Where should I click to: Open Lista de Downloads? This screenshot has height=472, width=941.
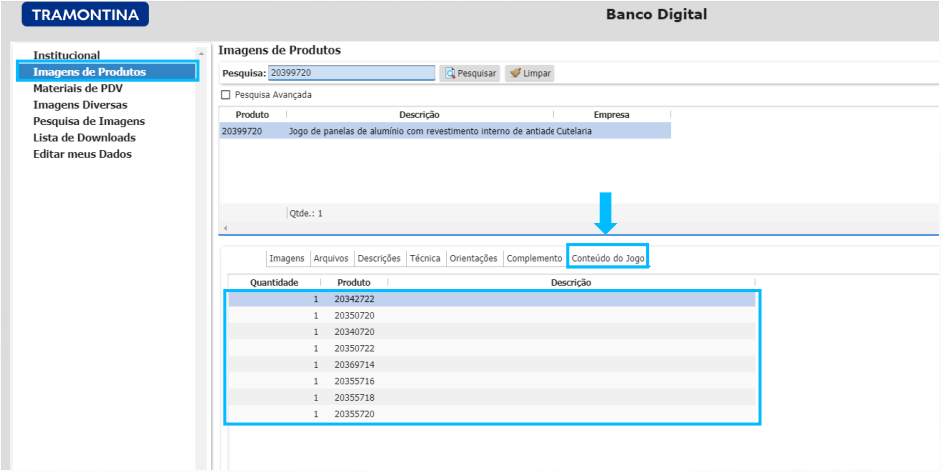point(84,138)
